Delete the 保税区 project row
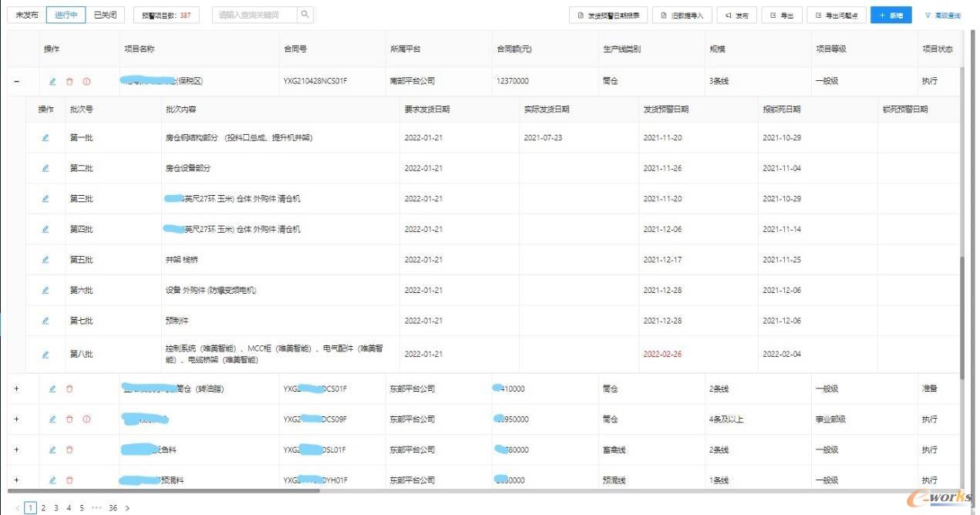 [x=69, y=81]
